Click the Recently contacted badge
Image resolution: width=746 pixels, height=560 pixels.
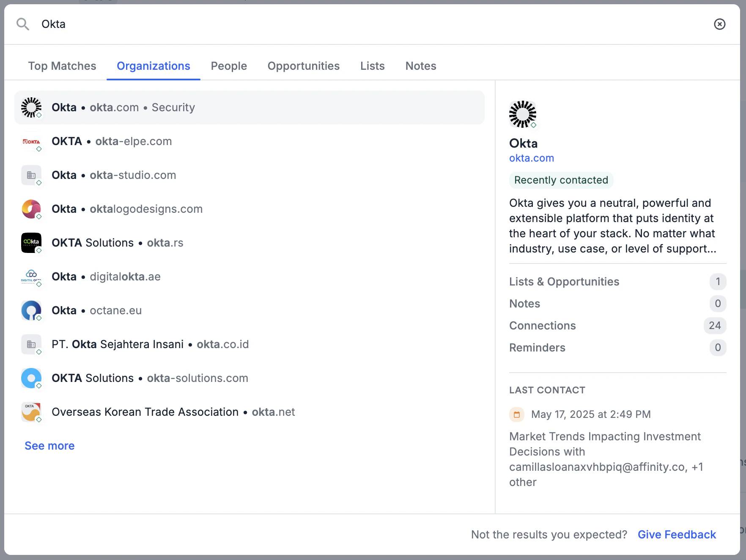click(x=561, y=180)
